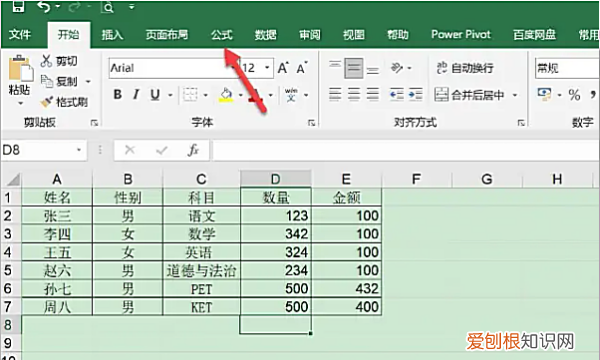
Task: Click the 格式刷 format painter
Action: pos(64,102)
